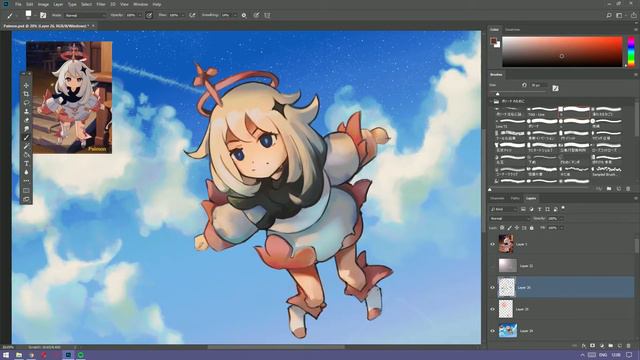Open the File menu
The height and width of the screenshot is (360, 640).
(18, 4)
